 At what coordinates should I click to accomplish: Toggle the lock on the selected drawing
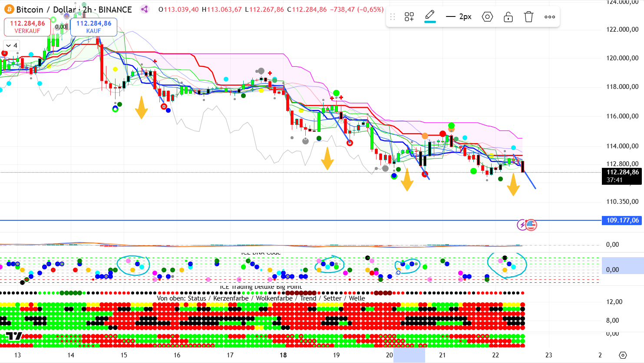pyautogui.click(x=508, y=17)
